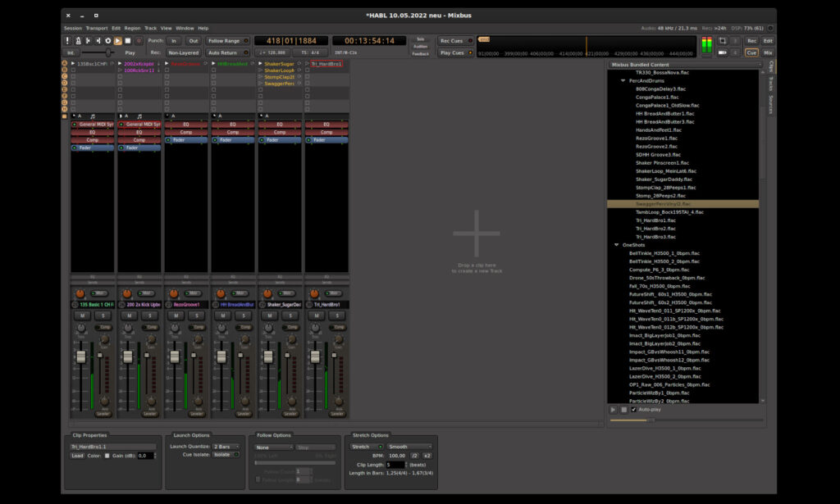Click the go to session end icon

pyautogui.click(x=98, y=41)
